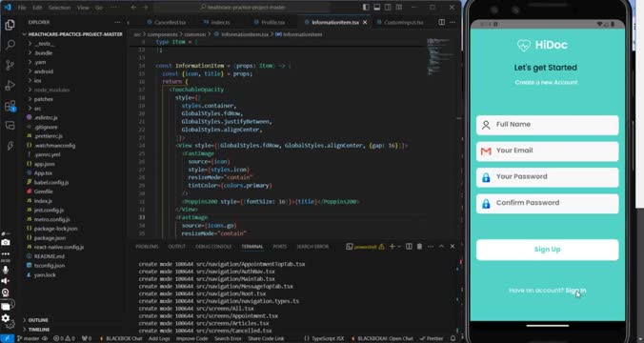
Task: Navigate back with the left arrow
Action: (134, 8)
